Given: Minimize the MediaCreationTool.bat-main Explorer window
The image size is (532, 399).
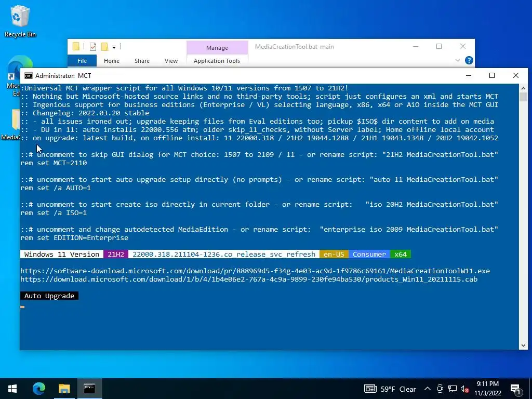Looking at the screenshot, I should pyautogui.click(x=416, y=46).
